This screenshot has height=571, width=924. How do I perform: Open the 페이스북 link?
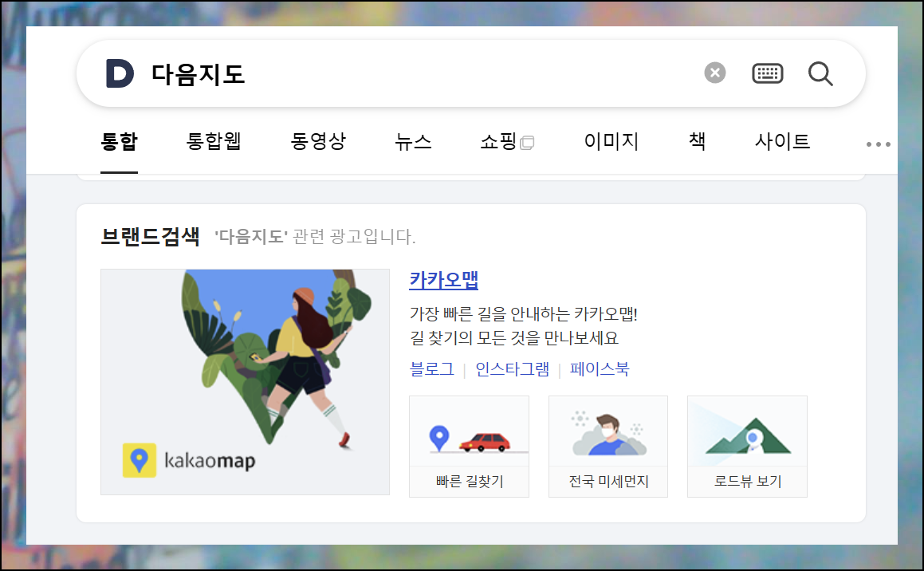[x=600, y=369]
